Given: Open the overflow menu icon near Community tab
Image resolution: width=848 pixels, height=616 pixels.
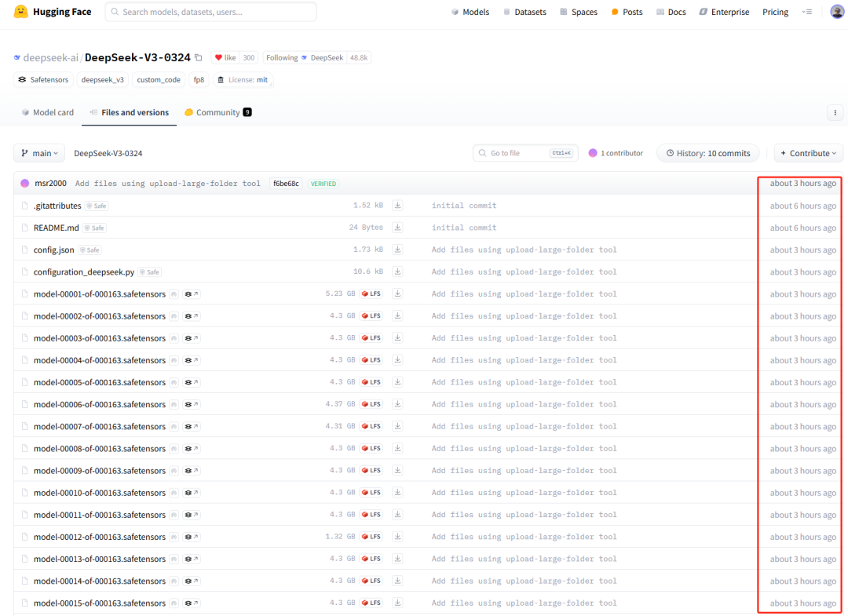Looking at the screenshot, I should click(835, 112).
